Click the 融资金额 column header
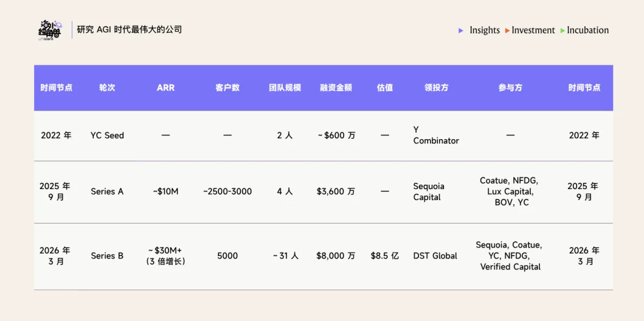The width and height of the screenshot is (644, 321). point(336,88)
